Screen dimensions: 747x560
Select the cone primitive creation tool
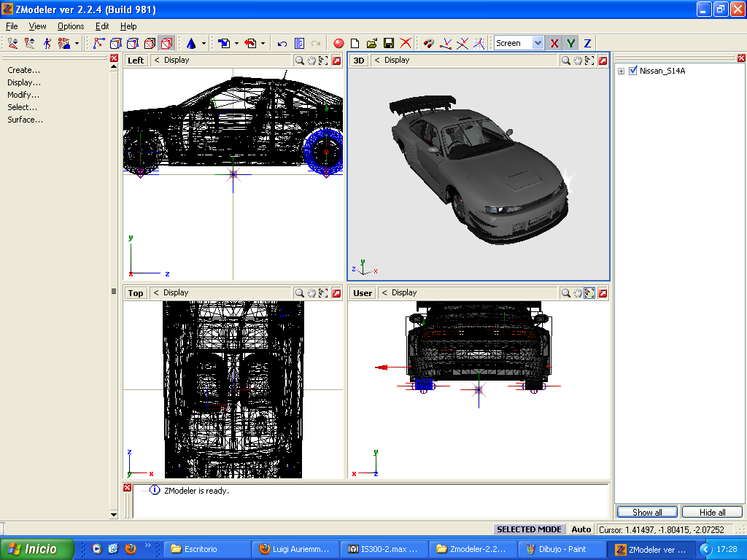pyautogui.click(x=193, y=43)
